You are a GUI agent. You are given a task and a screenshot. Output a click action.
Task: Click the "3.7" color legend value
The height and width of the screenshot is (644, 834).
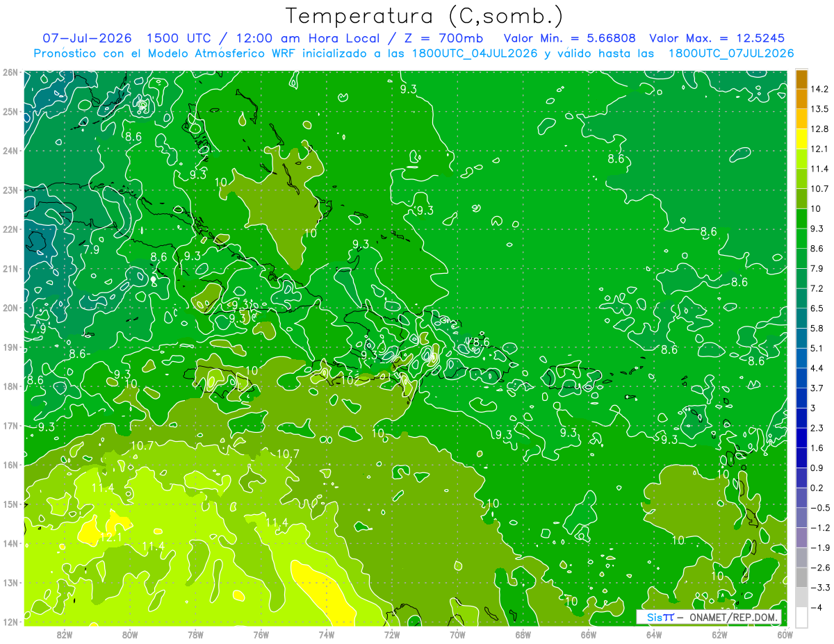[817, 388]
